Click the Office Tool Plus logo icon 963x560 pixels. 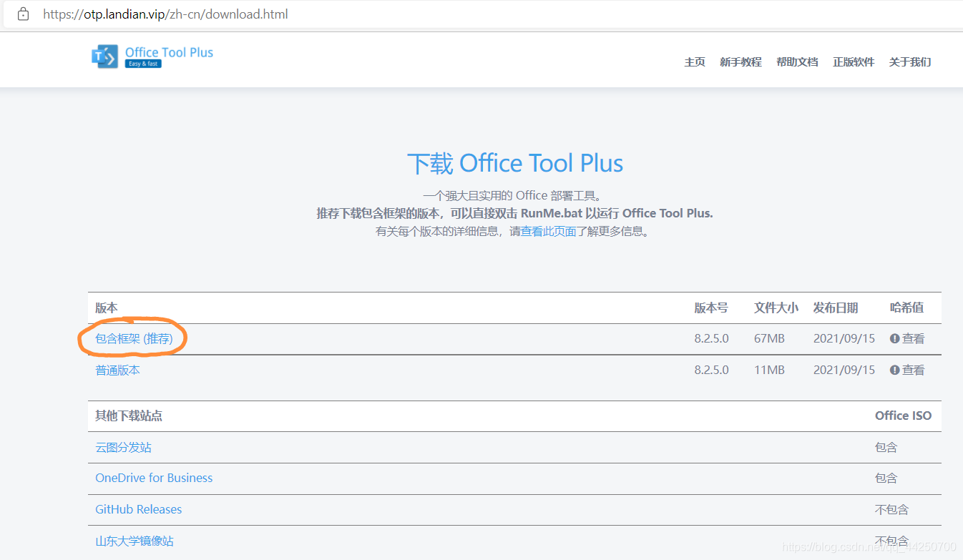[104, 57]
